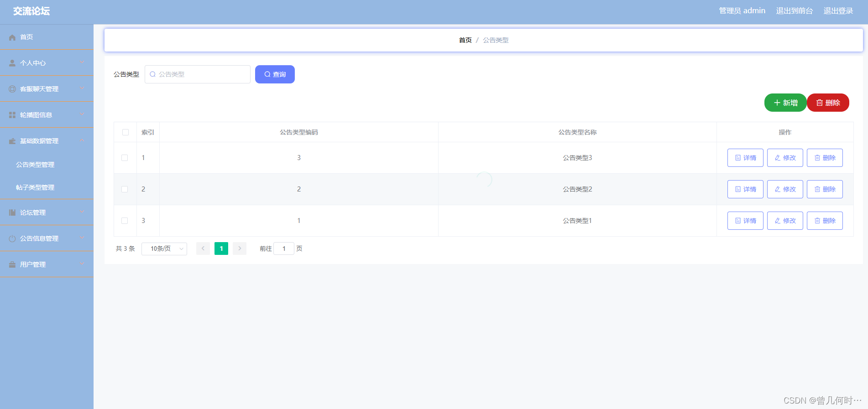Click 删除 for 公告类型2 row
868x409 pixels.
click(x=825, y=189)
